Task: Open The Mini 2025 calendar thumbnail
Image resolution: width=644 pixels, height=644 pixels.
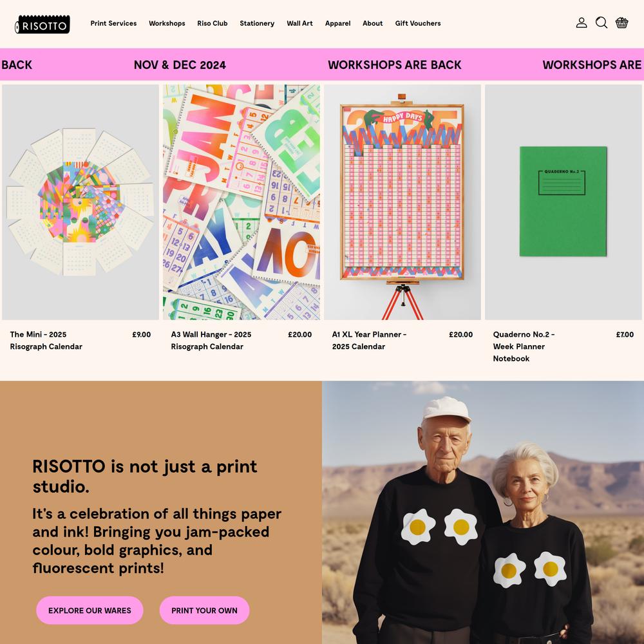Action: (80, 202)
